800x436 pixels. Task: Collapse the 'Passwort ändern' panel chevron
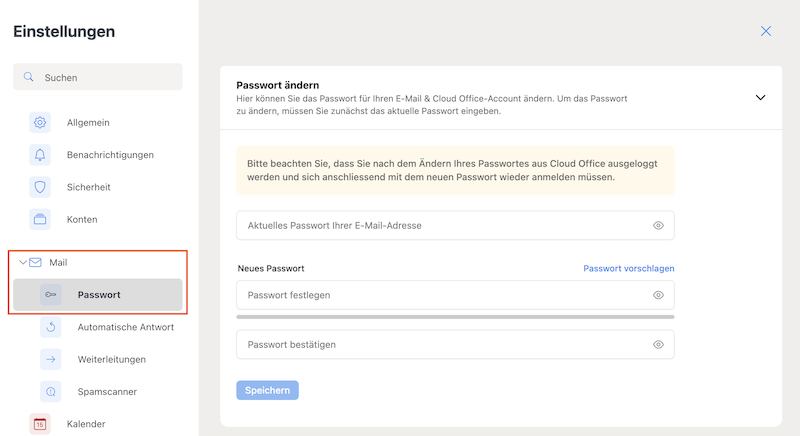click(760, 97)
